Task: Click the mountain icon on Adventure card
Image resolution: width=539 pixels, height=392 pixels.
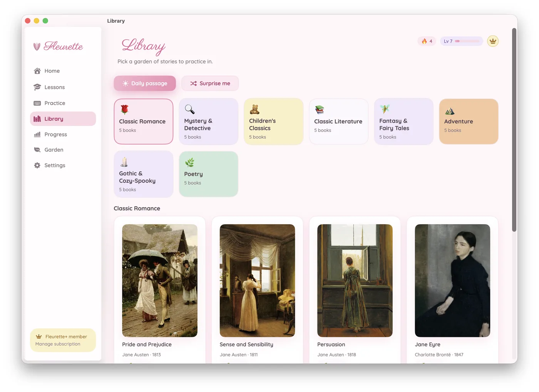Action: [450, 111]
